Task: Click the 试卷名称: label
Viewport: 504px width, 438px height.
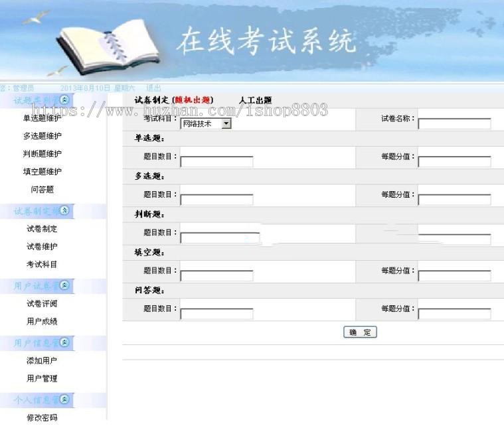Action: coord(398,119)
